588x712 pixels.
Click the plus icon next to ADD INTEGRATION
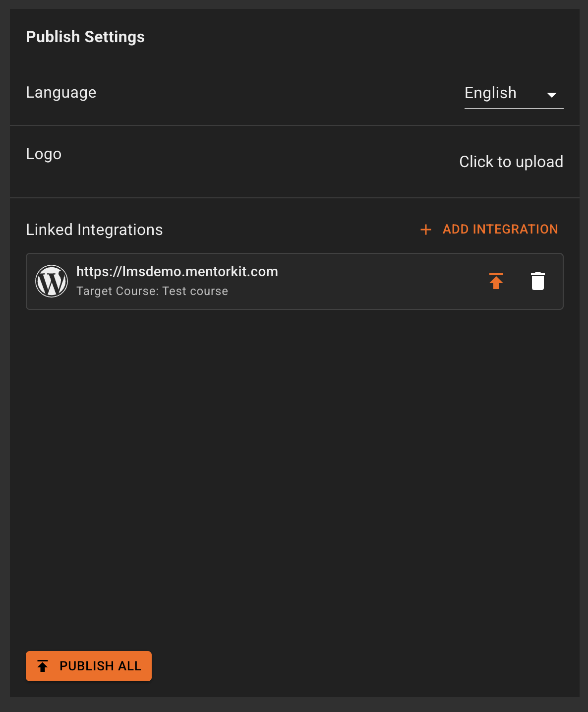[x=426, y=230]
